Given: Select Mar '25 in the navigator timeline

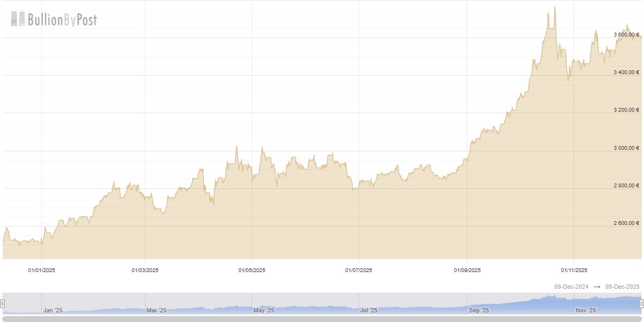Looking at the screenshot, I should 156,310.
